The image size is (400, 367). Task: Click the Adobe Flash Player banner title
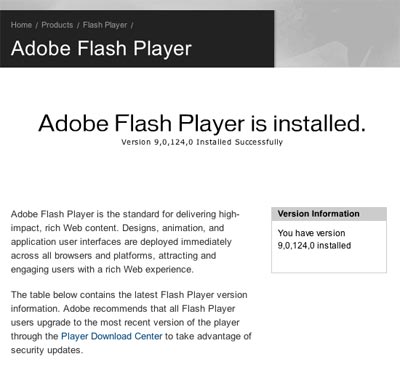click(101, 48)
